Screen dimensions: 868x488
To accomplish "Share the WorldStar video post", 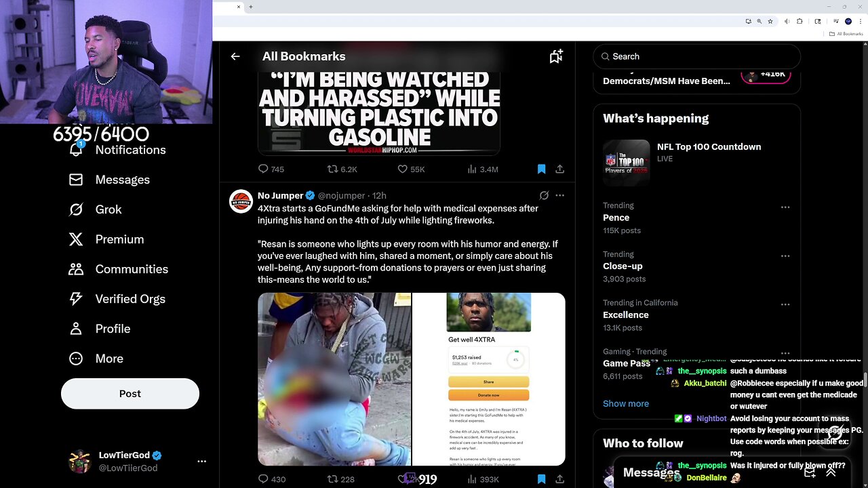I will (560, 169).
